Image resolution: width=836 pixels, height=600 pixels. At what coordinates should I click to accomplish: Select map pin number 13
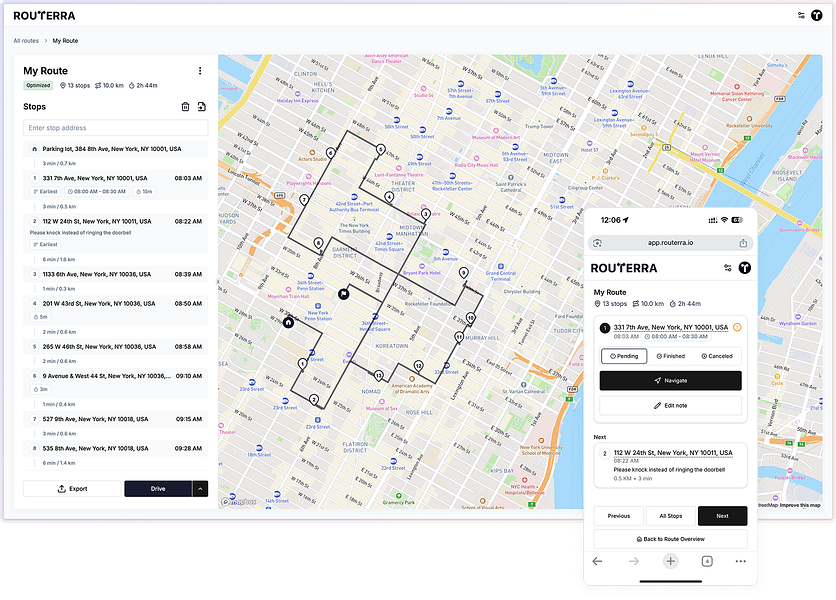tap(379, 375)
